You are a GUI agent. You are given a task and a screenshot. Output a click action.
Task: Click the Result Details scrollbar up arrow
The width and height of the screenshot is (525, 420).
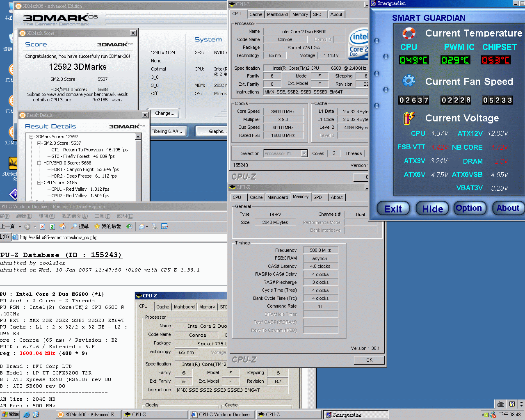pyautogui.click(x=138, y=137)
